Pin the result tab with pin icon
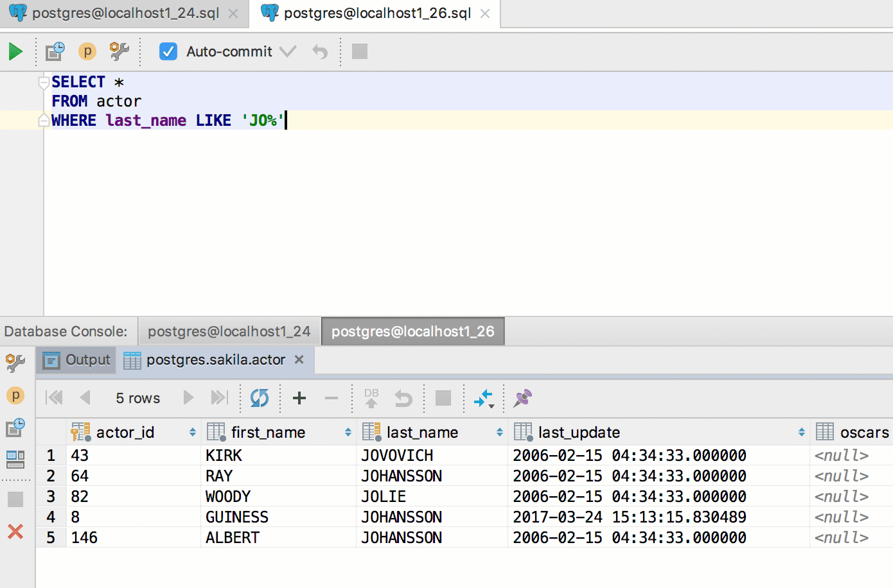This screenshot has width=893, height=588. point(522,398)
